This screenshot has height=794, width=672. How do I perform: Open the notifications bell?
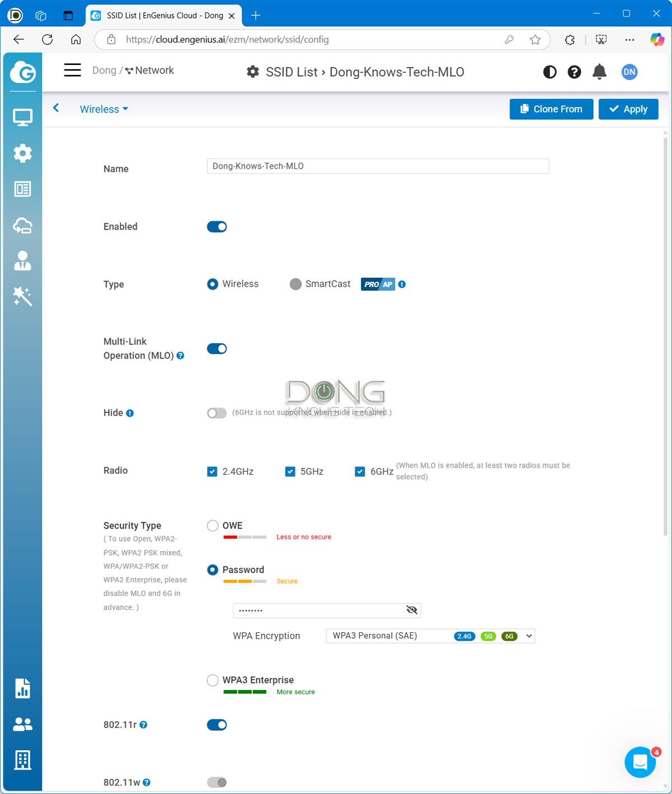599,72
